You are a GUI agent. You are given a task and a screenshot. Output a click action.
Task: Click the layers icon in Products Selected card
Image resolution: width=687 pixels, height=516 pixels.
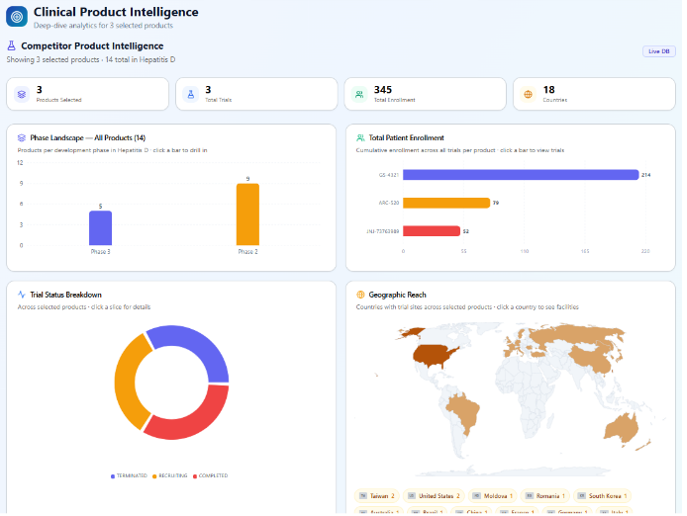pos(21,94)
